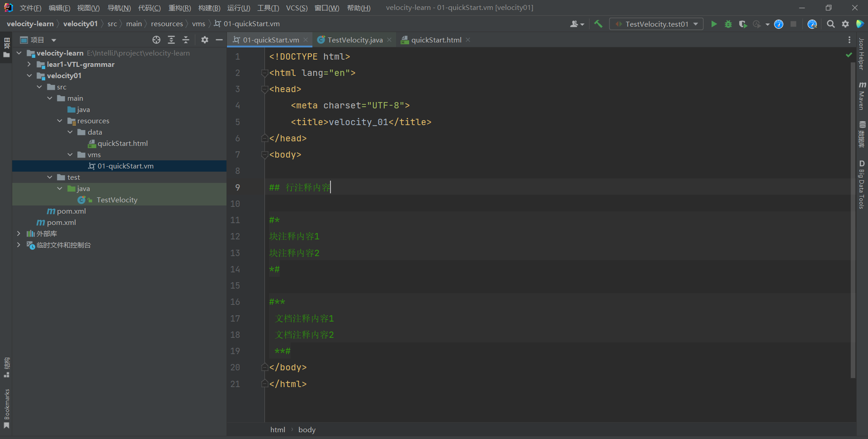Open the Bookmarks tool window
This screenshot has width=868, height=439.
click(x=6, y=409)
